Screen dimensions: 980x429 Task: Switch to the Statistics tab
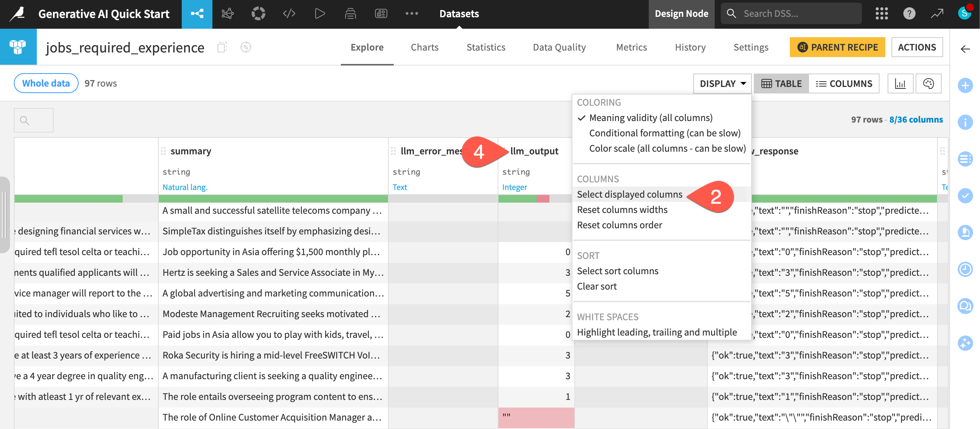pos(485,47)
